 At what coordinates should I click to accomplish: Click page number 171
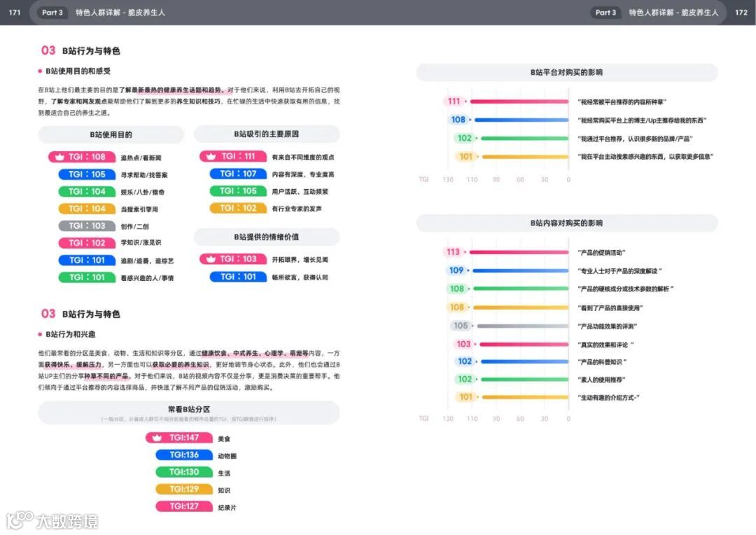pos(15,13)
